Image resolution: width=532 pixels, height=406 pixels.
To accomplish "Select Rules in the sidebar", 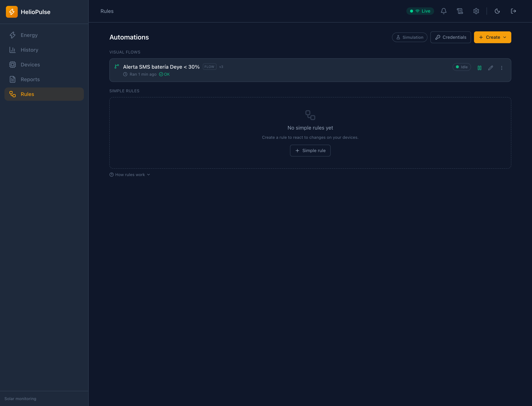I will click(44, 94).
